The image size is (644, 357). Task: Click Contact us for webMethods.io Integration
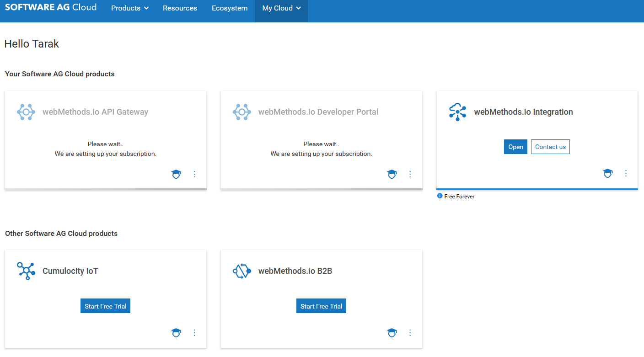(550, 147)
